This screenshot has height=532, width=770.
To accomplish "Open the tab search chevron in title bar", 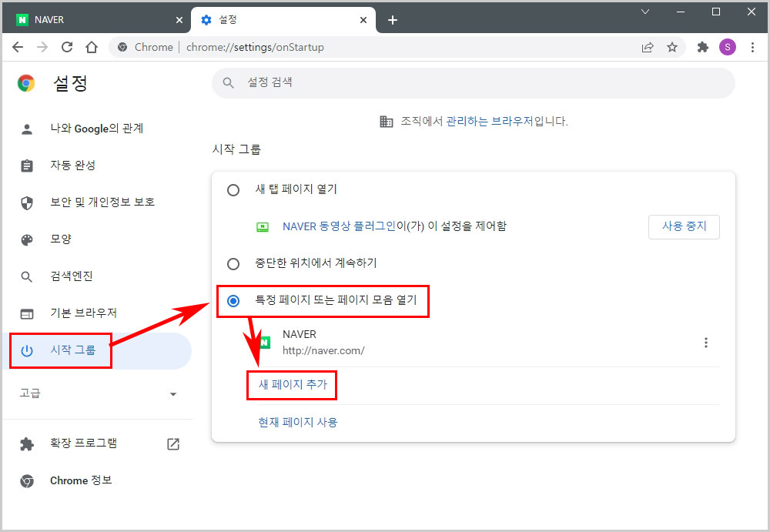I will pyautogui.click(x=645, y=12).
